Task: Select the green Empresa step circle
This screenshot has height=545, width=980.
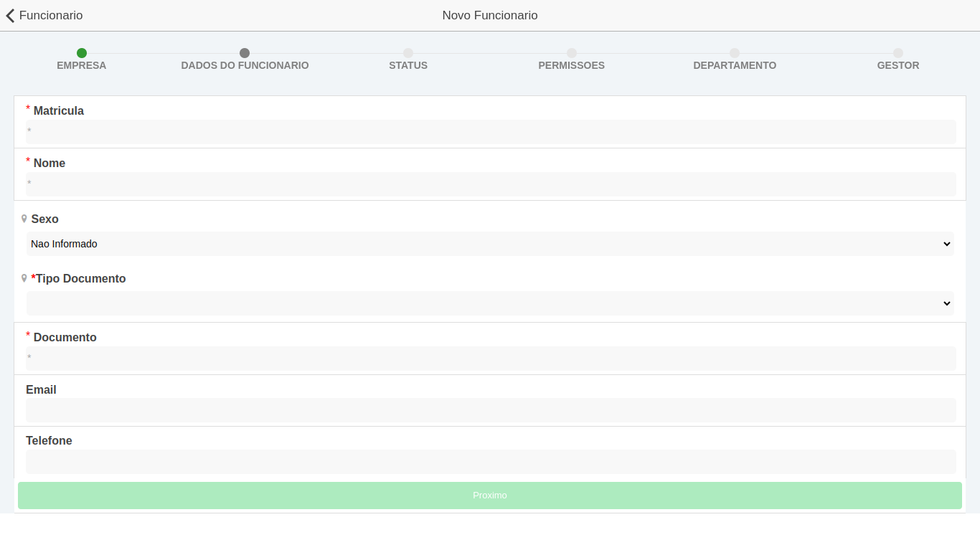Action: tap(82, 53)
